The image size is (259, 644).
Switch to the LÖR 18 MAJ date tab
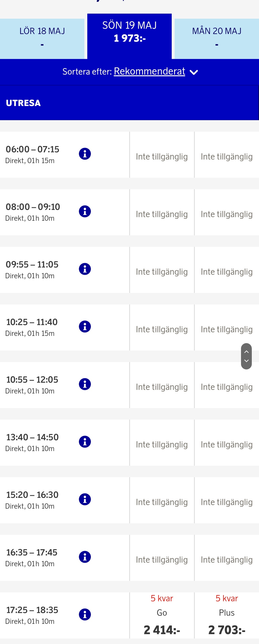42,38
